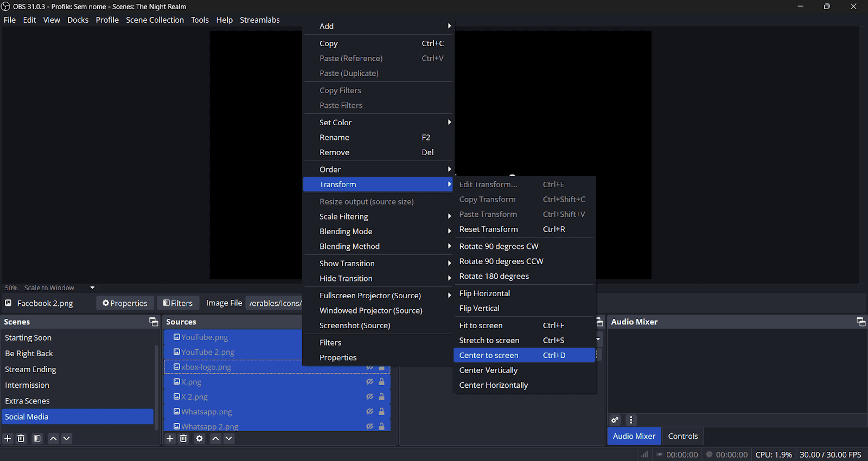Viewport: 868px width, 461px height.
Task: Lock toggle for Whatsapp.png source
Action: click(x=381, y=412)
